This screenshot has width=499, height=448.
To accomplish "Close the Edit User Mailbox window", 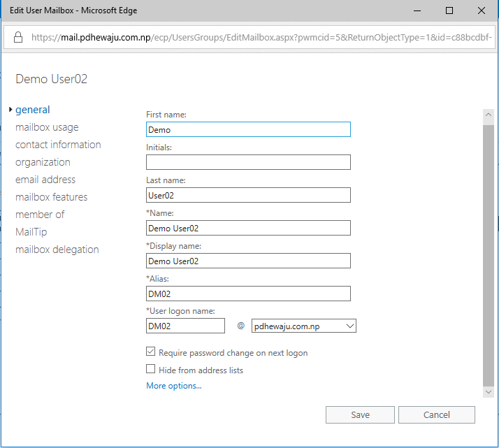I will pyautogui.click(x=481, y=10).
